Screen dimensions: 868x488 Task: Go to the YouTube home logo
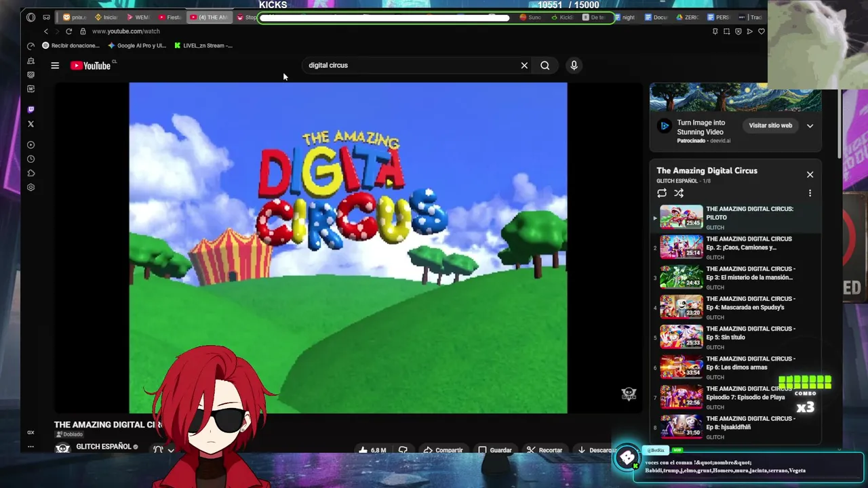[91, 66]
